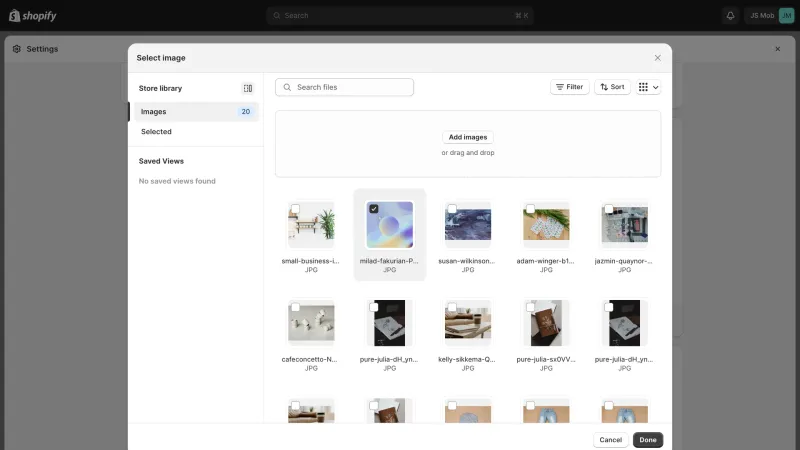Click the Add images button

pos(468,137)
